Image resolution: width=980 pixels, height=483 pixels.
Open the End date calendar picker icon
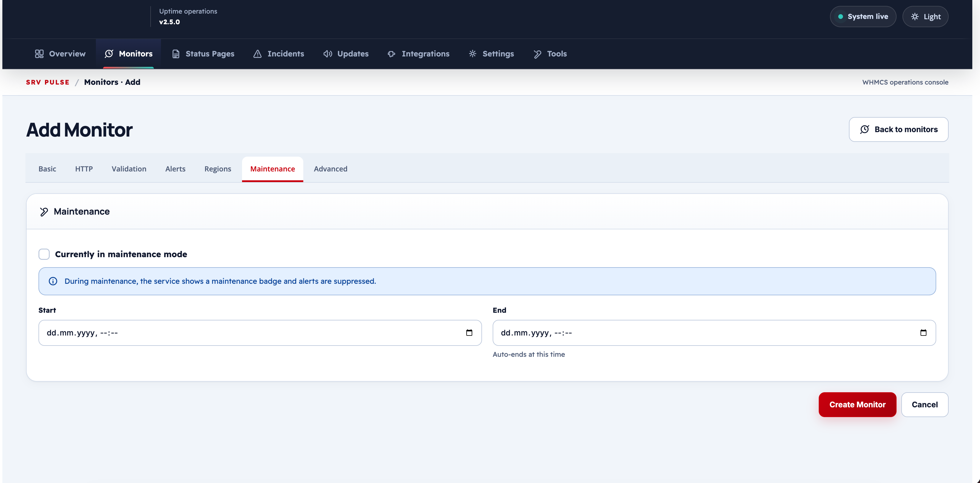[x=923, y=333]
